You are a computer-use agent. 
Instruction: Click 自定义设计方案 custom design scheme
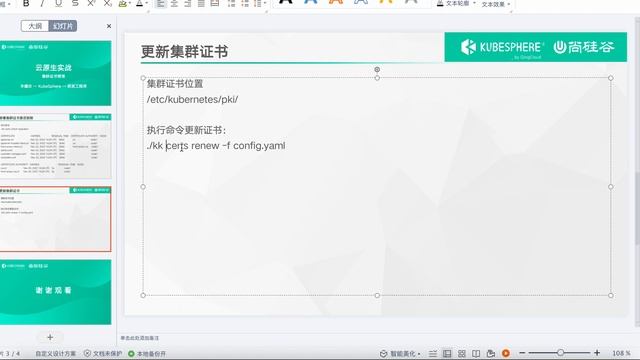(x=56, y=353)
